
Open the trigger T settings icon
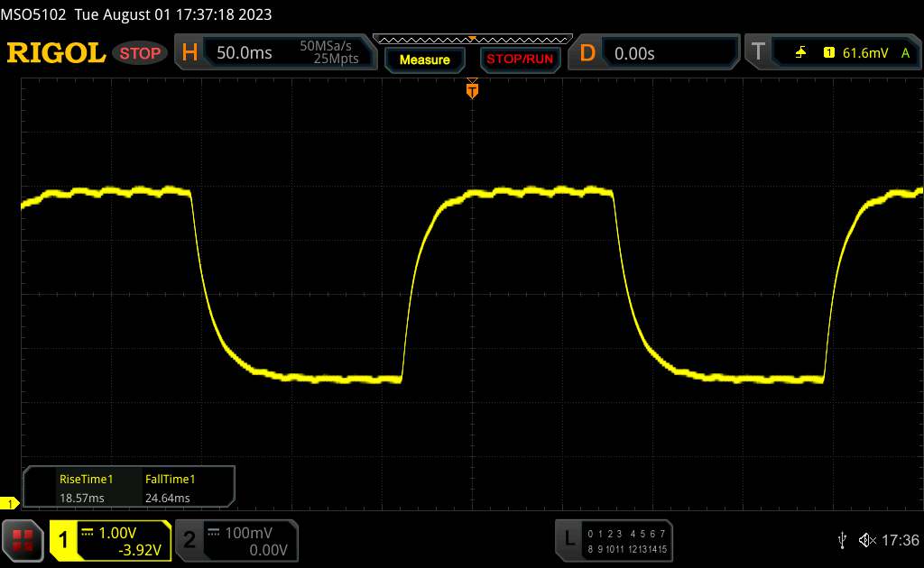pyautogui.click(x=758, y=52)
